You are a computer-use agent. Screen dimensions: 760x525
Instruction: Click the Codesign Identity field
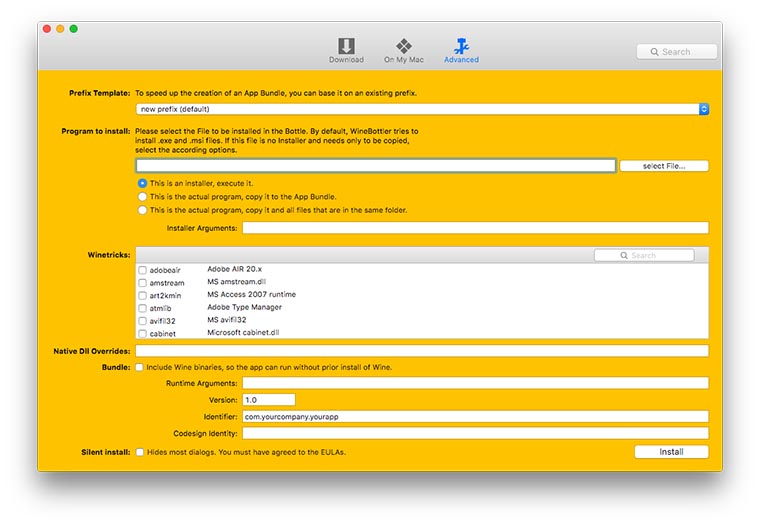(x=475, y=433)
